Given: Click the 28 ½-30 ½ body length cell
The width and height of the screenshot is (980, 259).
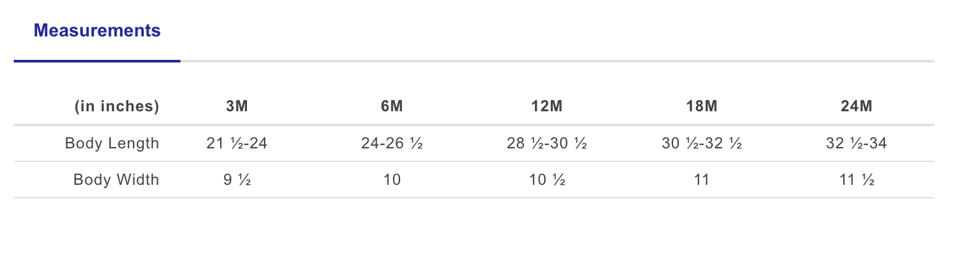Looking at the screenshot, I should (547, 143).
